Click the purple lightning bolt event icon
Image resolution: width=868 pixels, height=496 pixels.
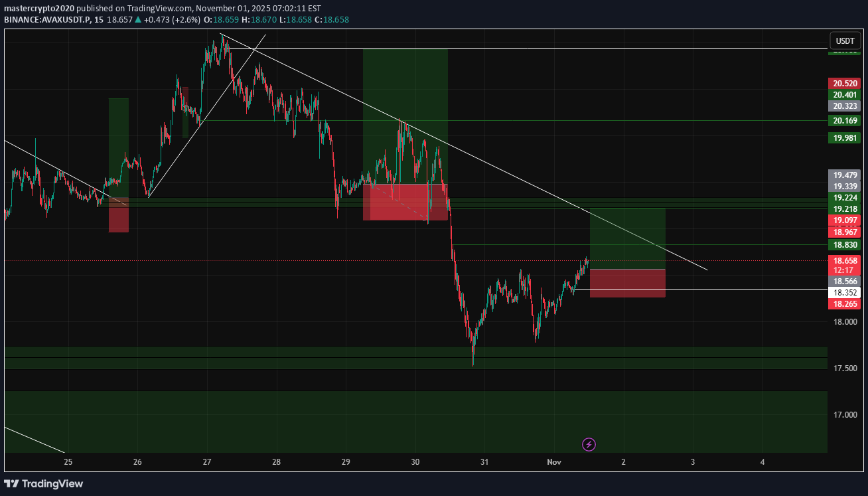pyautogui.click(x=589, y=444)
